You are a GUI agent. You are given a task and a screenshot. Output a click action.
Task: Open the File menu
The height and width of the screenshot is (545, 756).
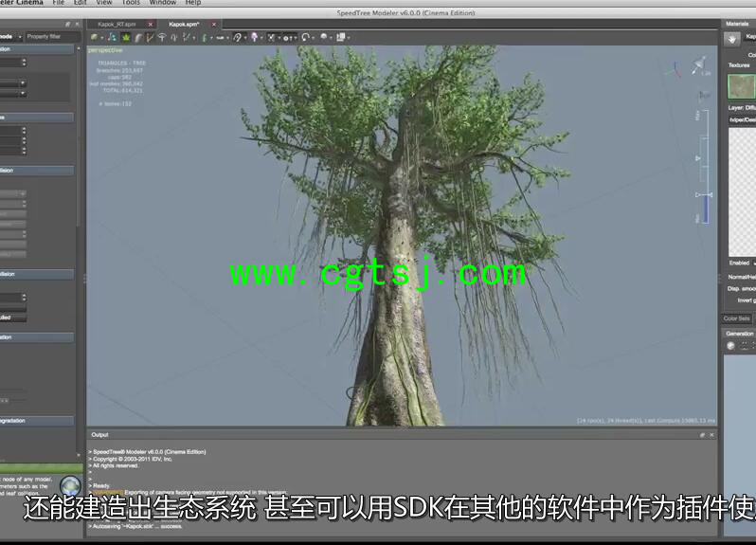(59, 3)
